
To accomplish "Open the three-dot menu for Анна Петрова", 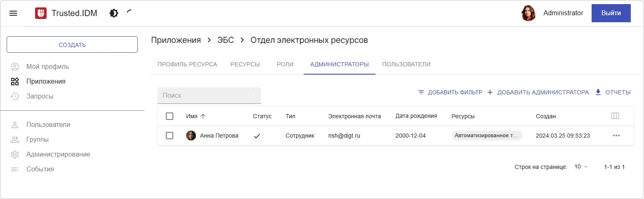I will click(616, 136).
